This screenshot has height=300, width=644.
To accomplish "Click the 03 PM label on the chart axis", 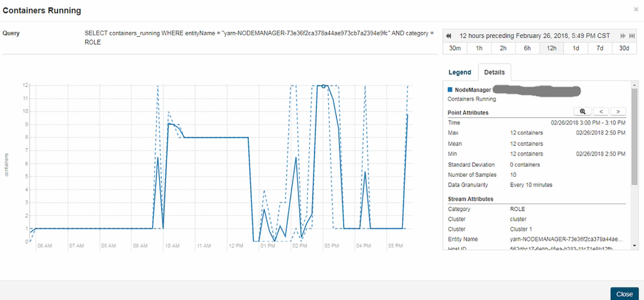I will pyautogui.click(x=331, y=246).
